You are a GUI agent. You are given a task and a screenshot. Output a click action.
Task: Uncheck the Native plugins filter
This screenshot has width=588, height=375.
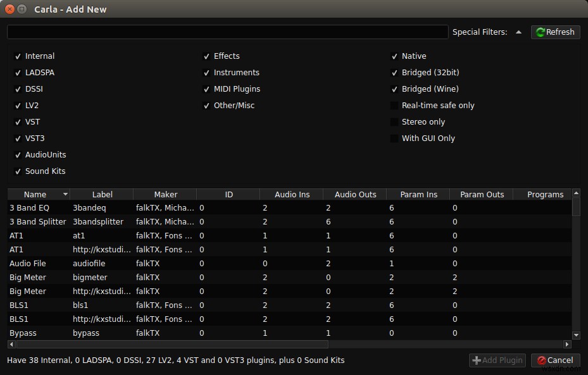click(394, 56)
